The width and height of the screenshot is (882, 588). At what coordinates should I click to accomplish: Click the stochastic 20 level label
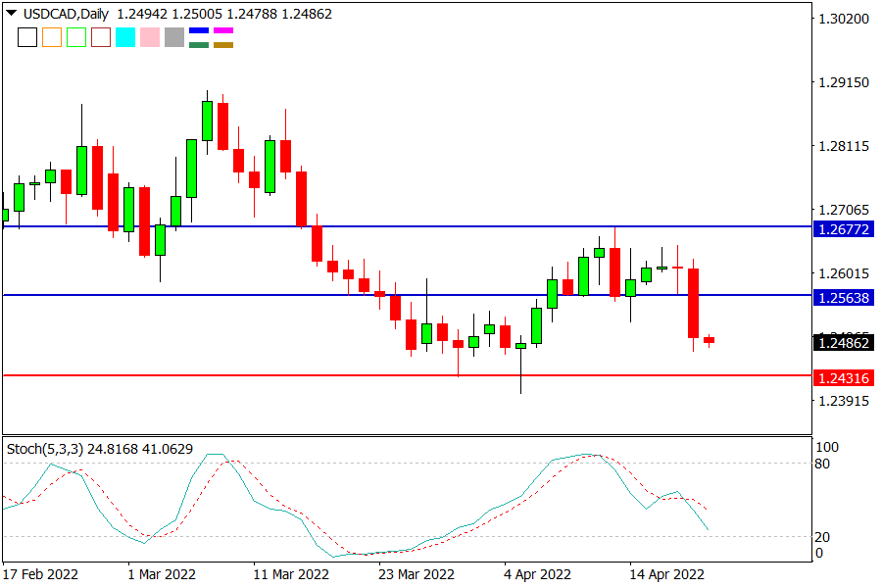pyautogui.click(x=822, y=537)
